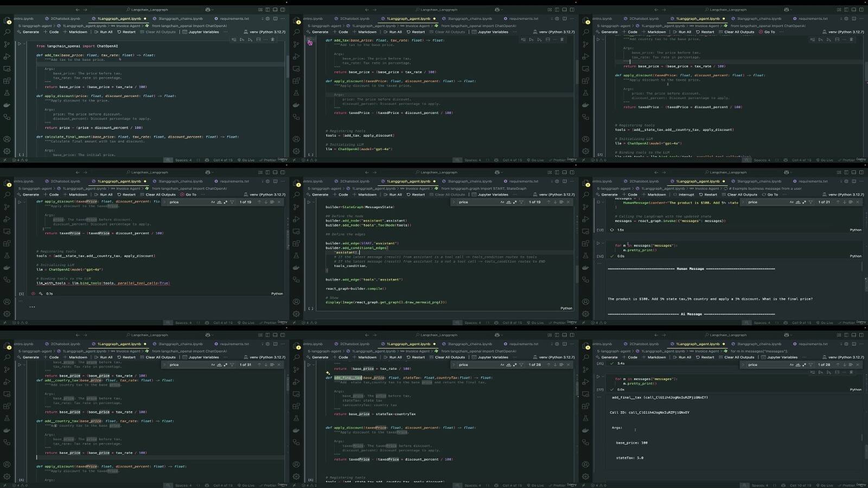Image resolution: width=868 pixels, height=488 pixels.
Task: Toggle Regex in find bar 1 of 31
Action: [225, 365]
